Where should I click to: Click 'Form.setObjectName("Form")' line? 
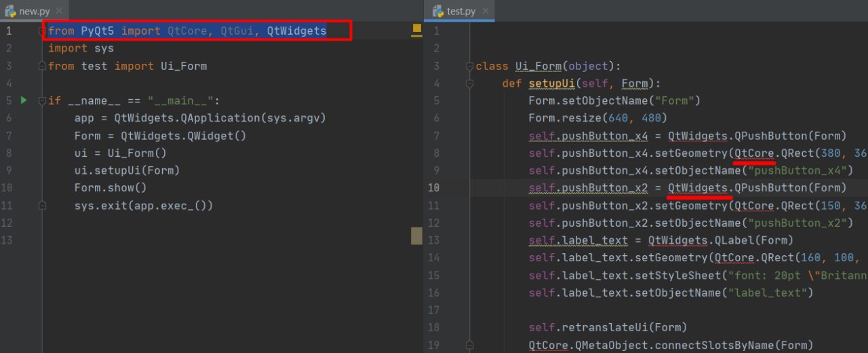click(x=614, y=100)
